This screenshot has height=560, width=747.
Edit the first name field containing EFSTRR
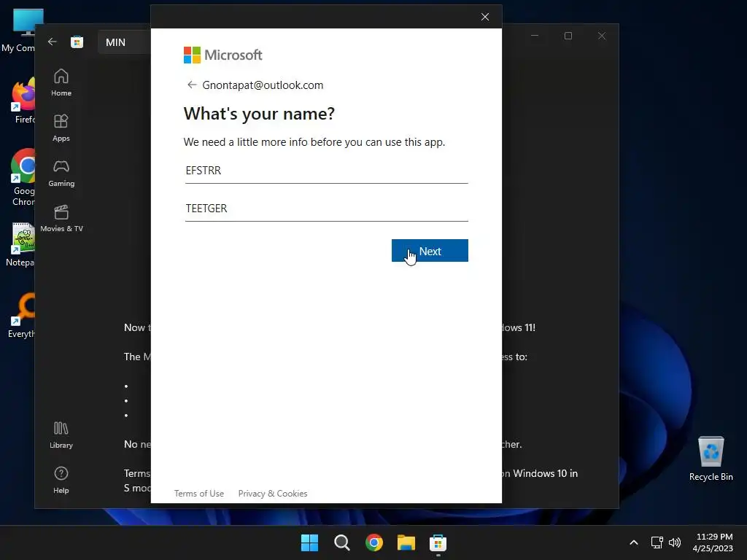(327, 171)
